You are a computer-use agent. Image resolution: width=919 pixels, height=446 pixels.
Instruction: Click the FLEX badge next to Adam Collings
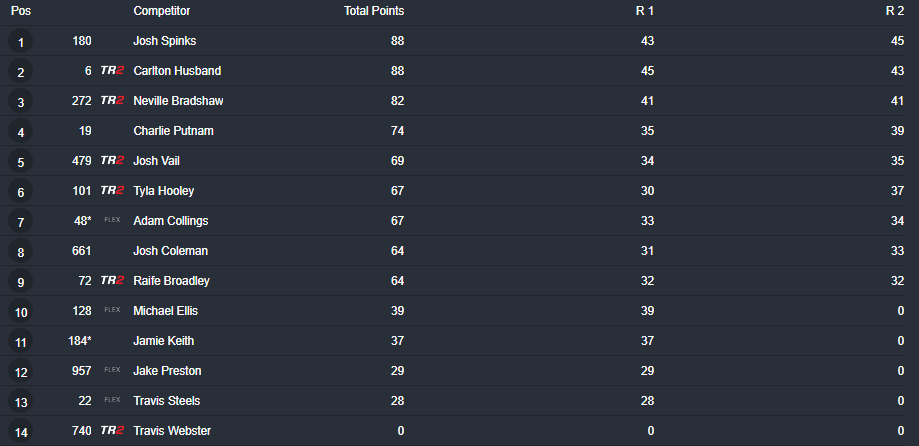pyautogui.click(x=112, y=220)
